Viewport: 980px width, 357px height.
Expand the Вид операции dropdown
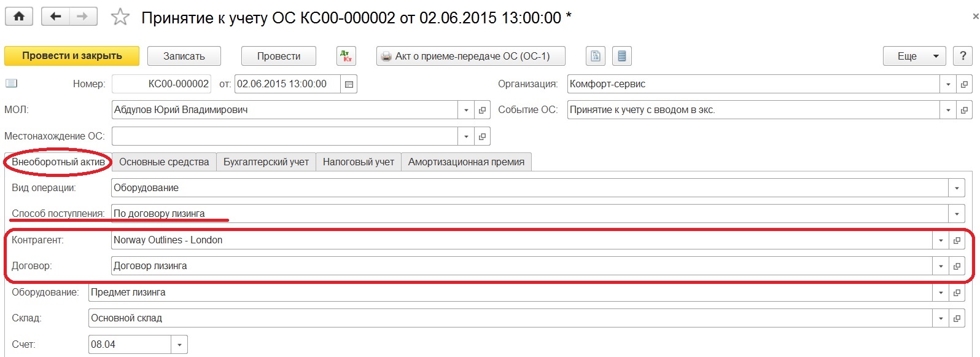957,188
